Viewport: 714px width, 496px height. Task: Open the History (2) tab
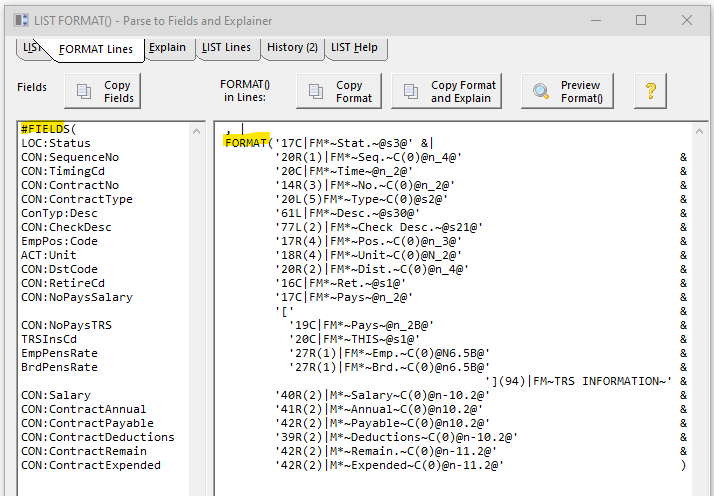tap(292, 47)
